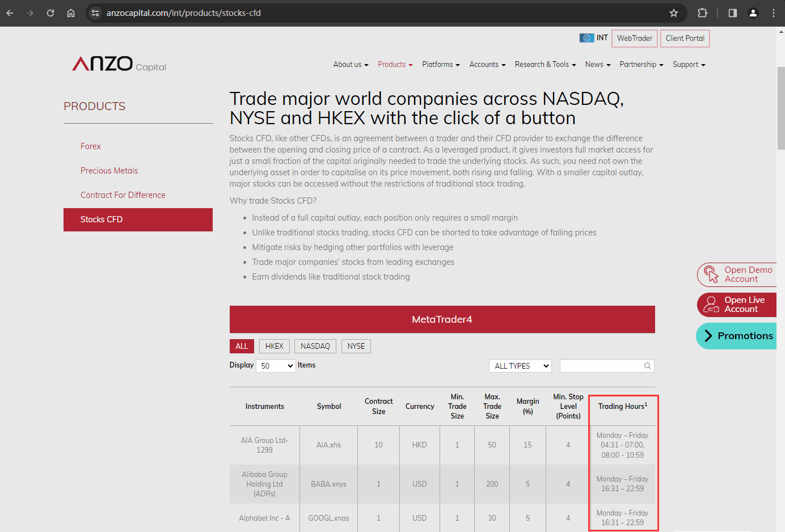
Task: Expand the News menu
Action: [598, 65]
